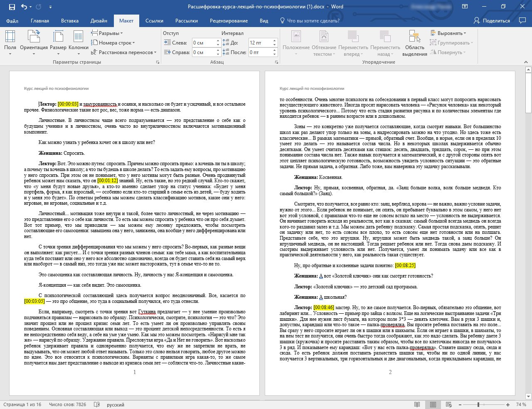Click the Переместить вперед icon

[353, 42]
